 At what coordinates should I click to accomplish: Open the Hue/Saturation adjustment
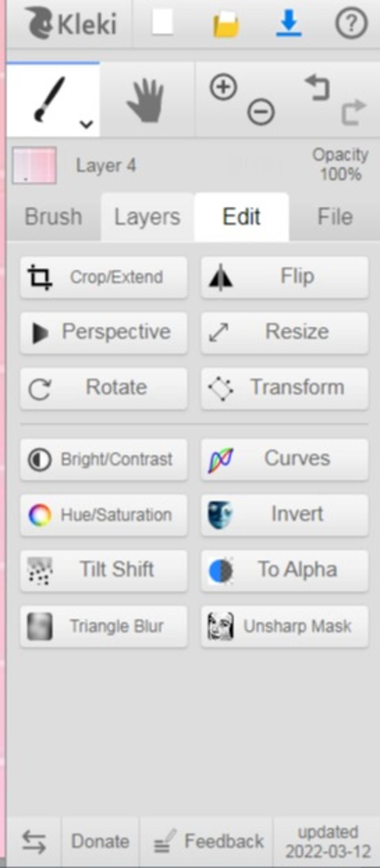104,515
